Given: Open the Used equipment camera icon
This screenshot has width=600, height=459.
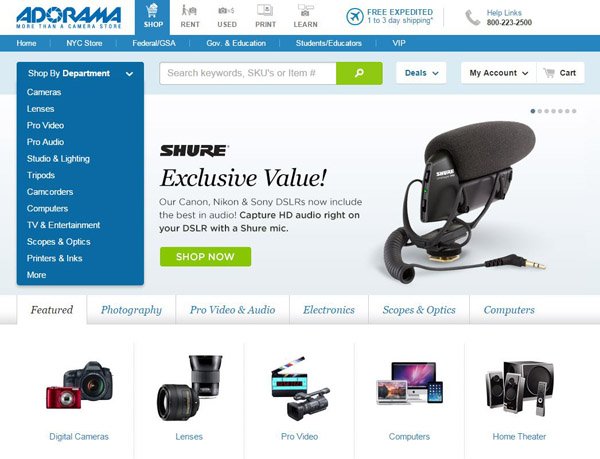Looking at the screenshot, I should 226,11.
